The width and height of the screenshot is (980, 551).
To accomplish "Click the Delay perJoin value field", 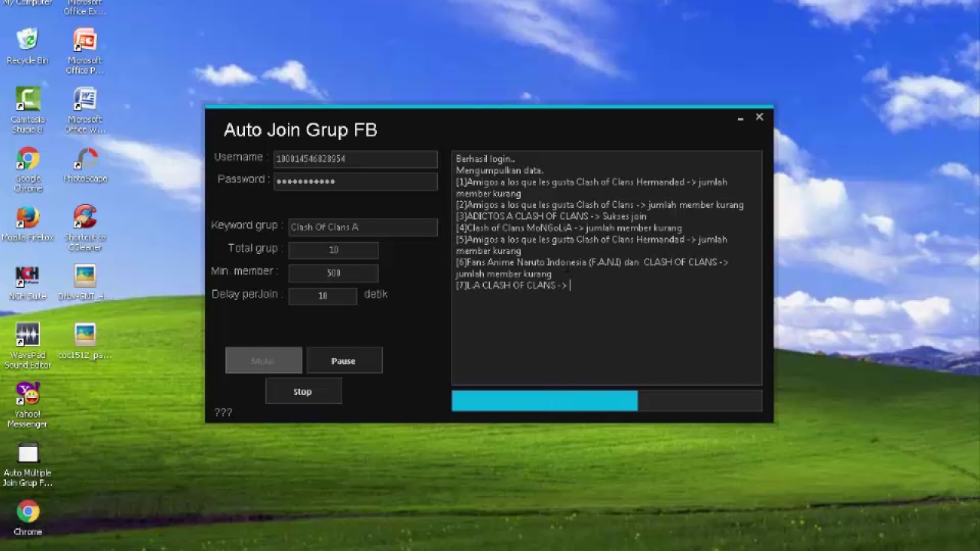I will coord(322,295).
